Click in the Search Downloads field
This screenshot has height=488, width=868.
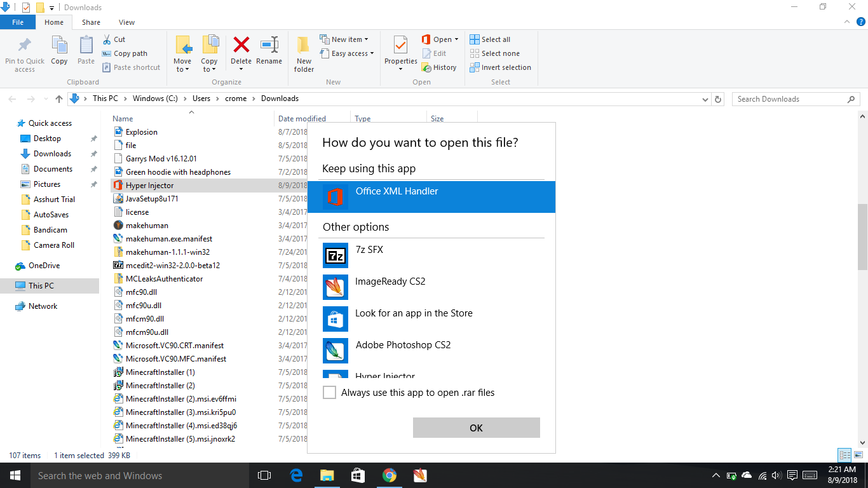pos(796,99)
